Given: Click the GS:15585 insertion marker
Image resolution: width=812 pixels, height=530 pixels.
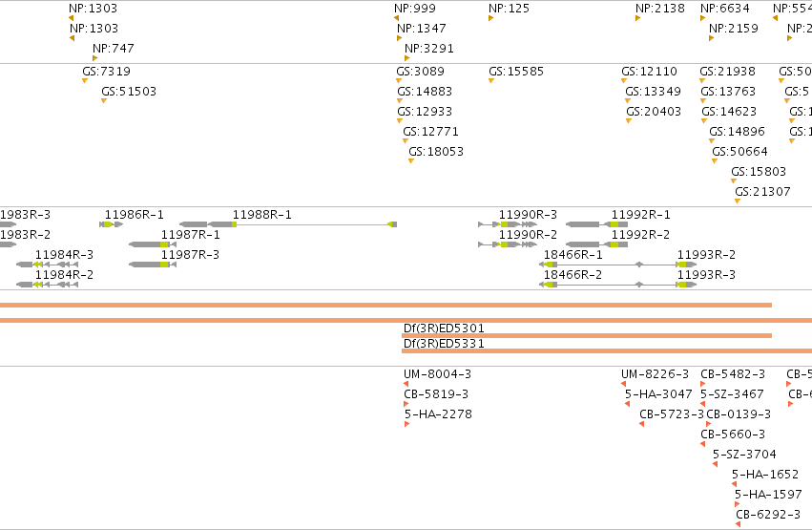Looking at the screenshot, I should tap(491, 81).
